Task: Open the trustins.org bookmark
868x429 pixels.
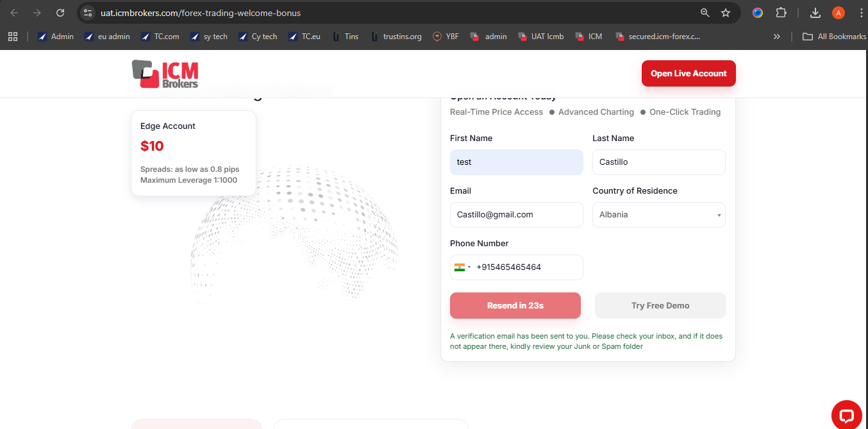Action: pos(396,37)
